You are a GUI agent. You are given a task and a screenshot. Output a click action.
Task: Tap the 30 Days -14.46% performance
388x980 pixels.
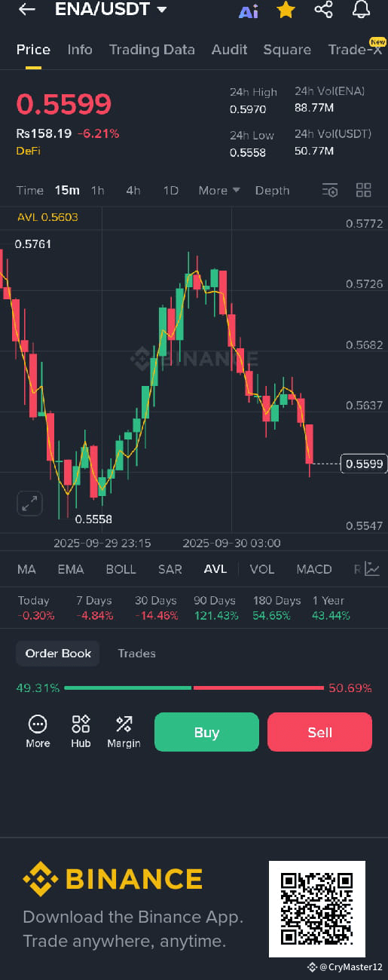point(156,608)
